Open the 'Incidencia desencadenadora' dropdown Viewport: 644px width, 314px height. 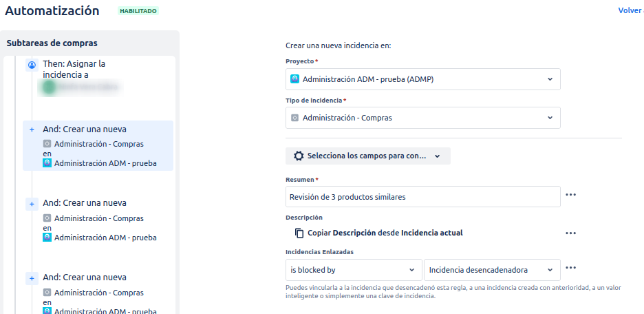(492, 269)
